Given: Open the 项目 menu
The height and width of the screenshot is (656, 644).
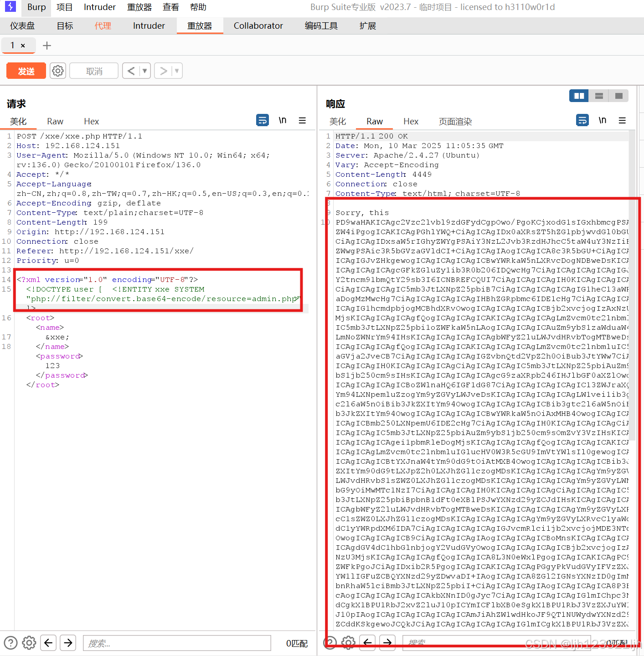Looking at the screenshot, I should click(65, 7).
